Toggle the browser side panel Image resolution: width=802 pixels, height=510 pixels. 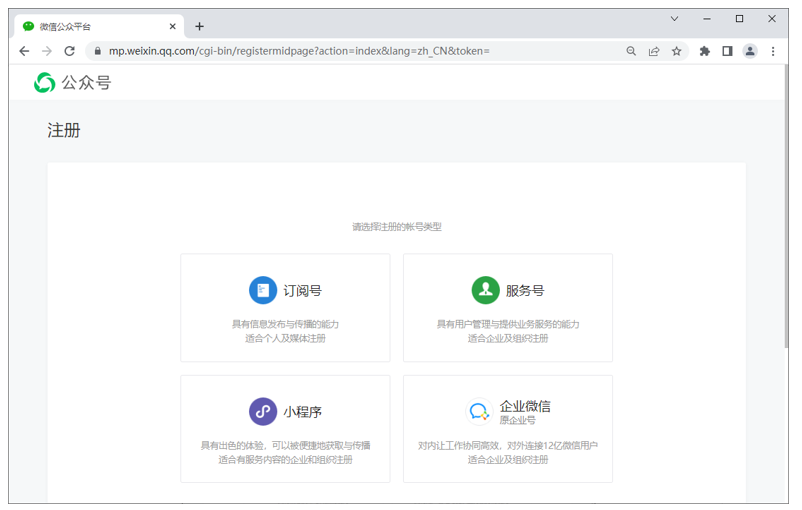pyautogui.click(x=727, y=51)
